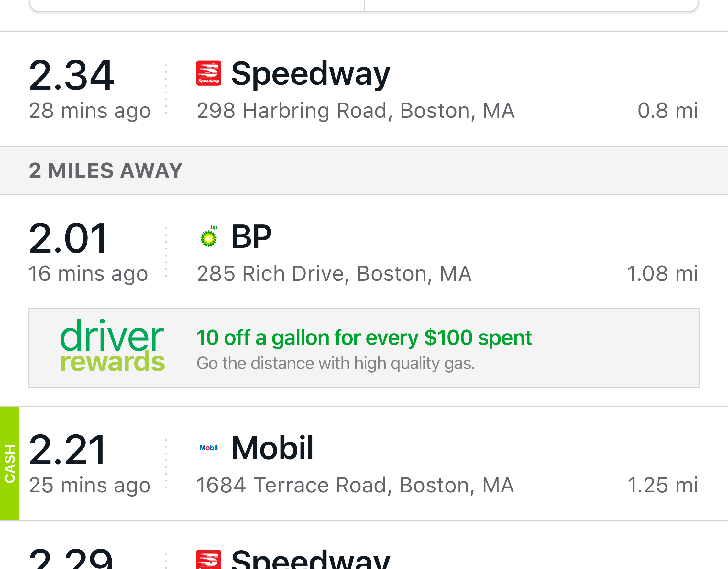
Task: Tap address 298 Harbring Road, Boston, MA
Action: tap(355, 111)
